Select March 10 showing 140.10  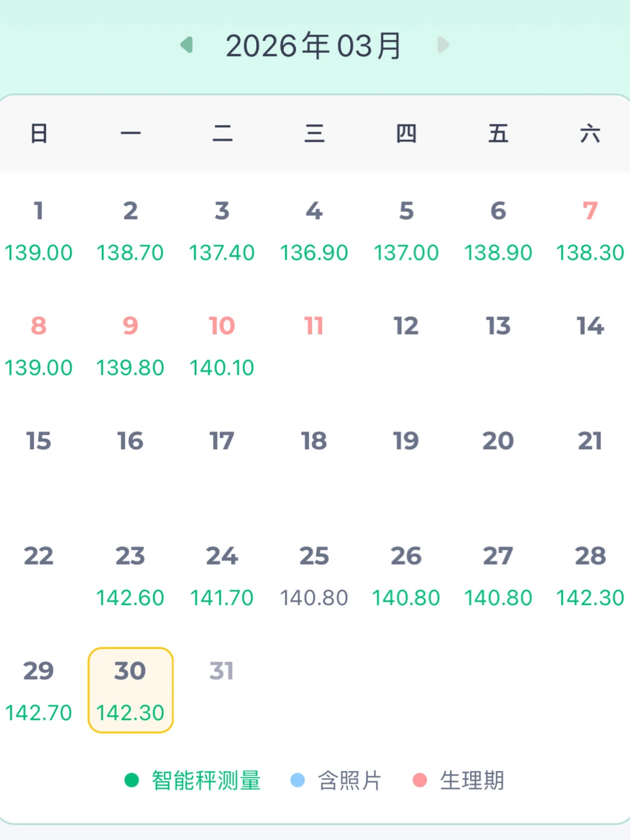[x=222, y=345]
